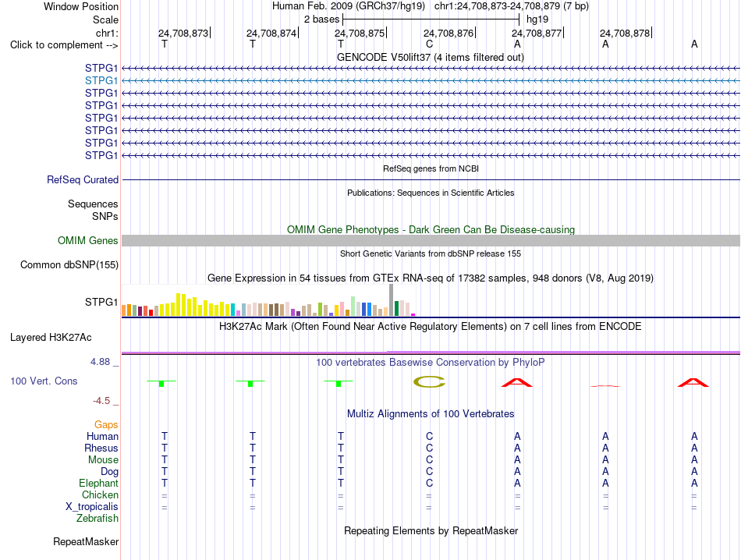Viewport: 741px width, 560px height.
Task: Click the GENCODE V50lift37 track title
Action: pyautogui.click(x=431, y=57)
